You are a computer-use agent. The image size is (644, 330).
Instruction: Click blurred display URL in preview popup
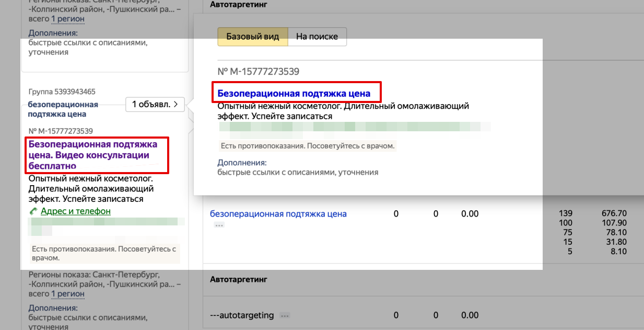pyautogui.click(x=354, y=127)
